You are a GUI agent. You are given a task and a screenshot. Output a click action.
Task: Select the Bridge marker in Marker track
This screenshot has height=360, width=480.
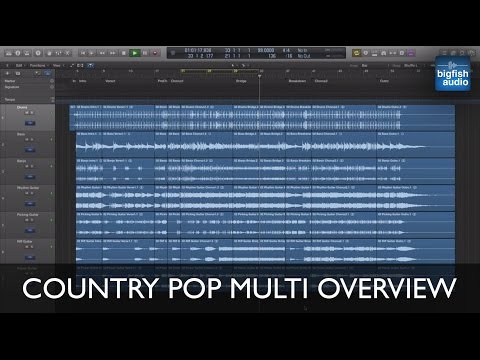pos(241,81)
